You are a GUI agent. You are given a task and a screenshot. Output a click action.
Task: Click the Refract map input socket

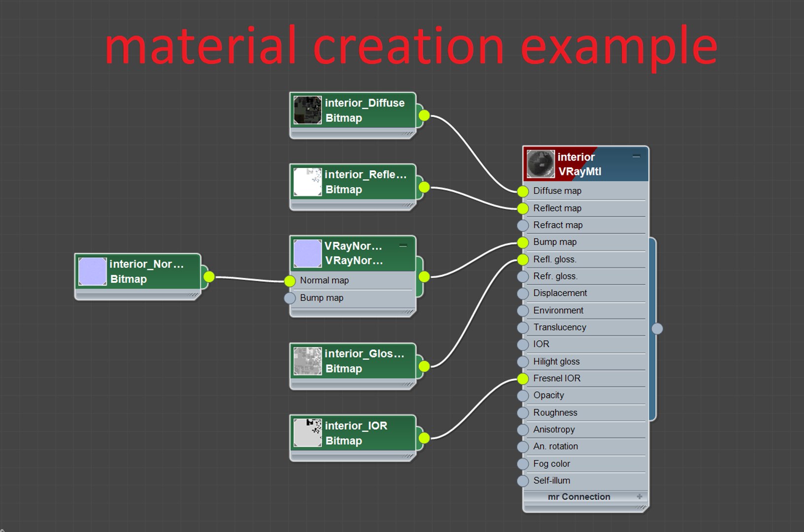(523, 226)
